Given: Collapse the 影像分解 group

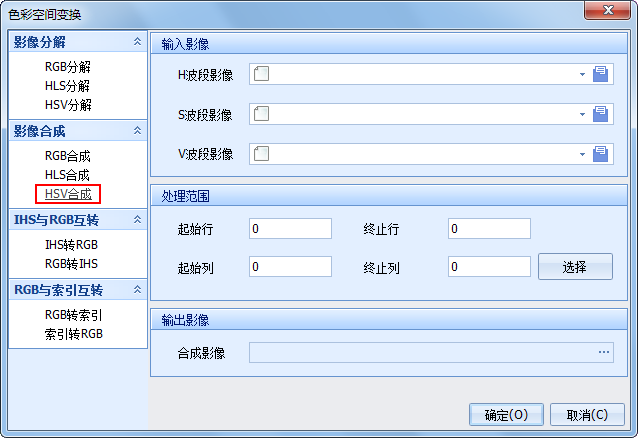Looking at the screenshot, I should [x=137, y=42].
